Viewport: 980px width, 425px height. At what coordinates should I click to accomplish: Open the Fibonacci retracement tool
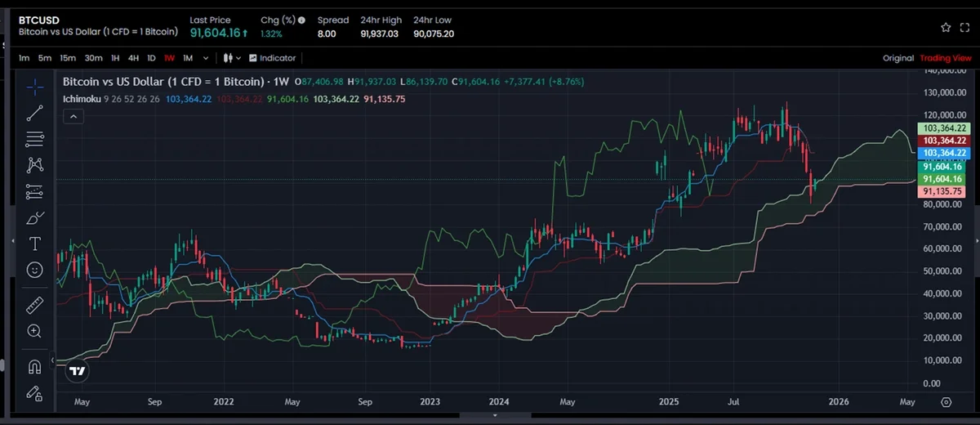(34, 138)
